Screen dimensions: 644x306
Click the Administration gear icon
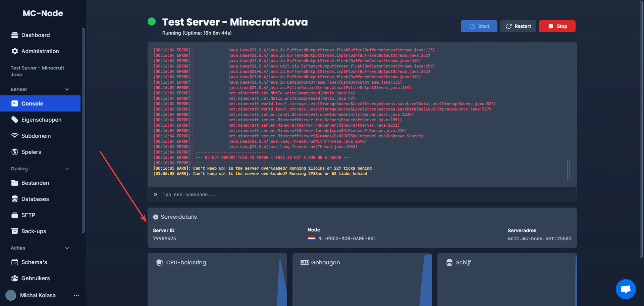(x=14, y=51)
